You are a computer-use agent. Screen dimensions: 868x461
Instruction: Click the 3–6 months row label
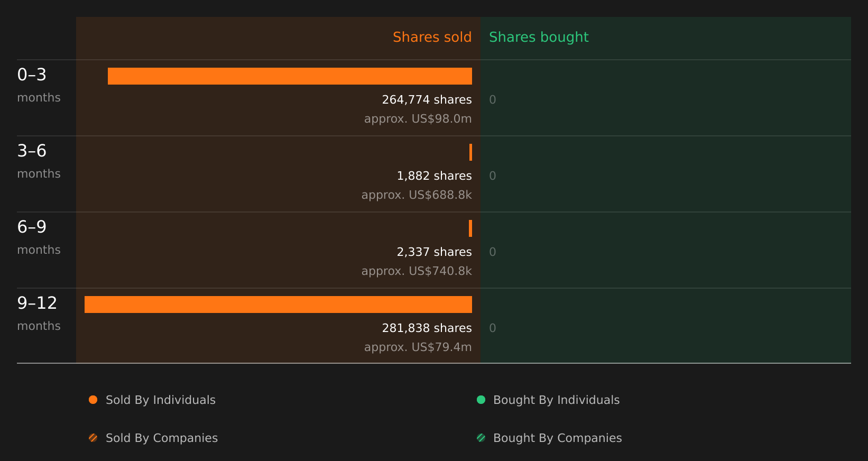[39, 161]
